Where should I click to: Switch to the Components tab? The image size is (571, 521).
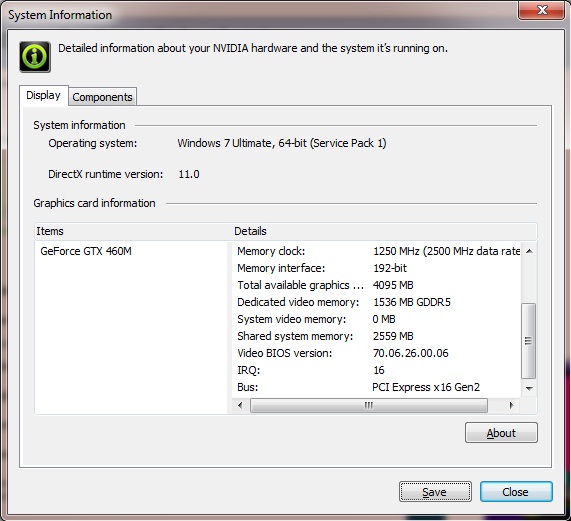coord(102,97)
